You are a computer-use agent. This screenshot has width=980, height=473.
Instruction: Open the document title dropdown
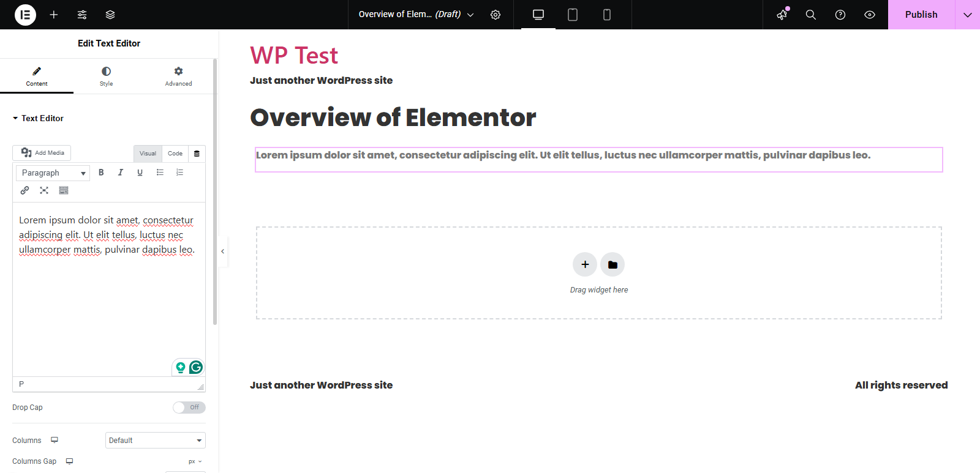pyautogui.click(x=416, y=15)
